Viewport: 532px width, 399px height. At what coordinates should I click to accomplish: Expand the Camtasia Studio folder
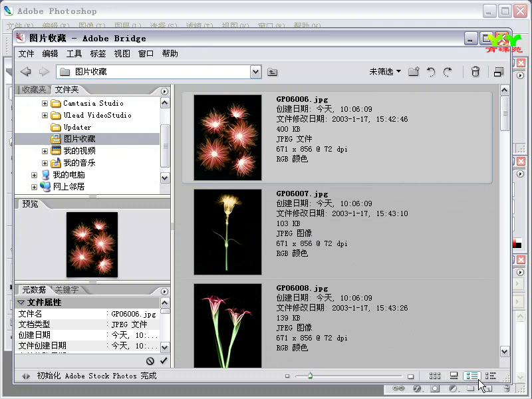pos(45,103)
